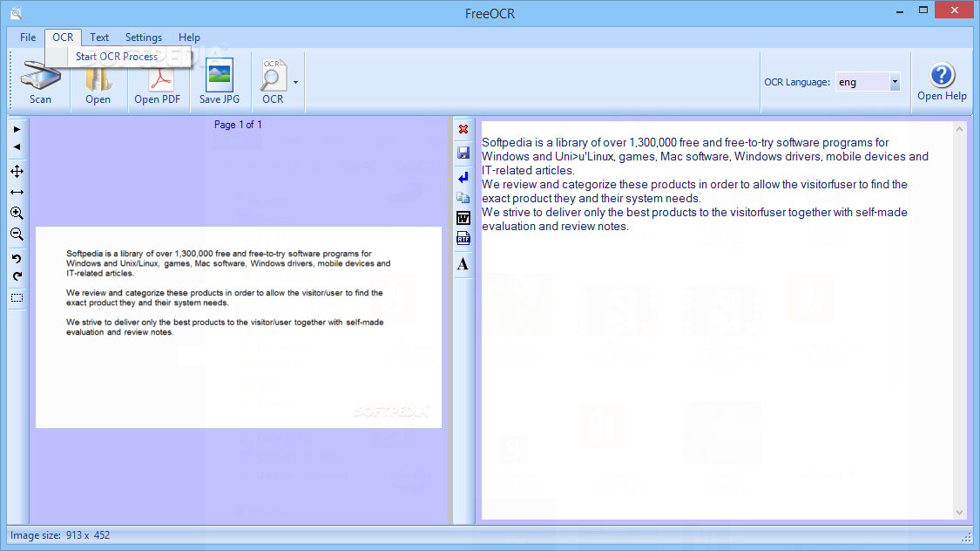Click the OCR menu item
Image resolution: width=980 pixels, height=551 pixels.
tap(63, 37)
